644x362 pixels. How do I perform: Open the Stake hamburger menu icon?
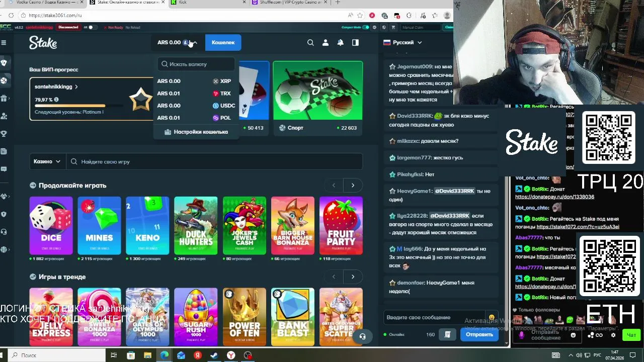[x=4, y=43]
